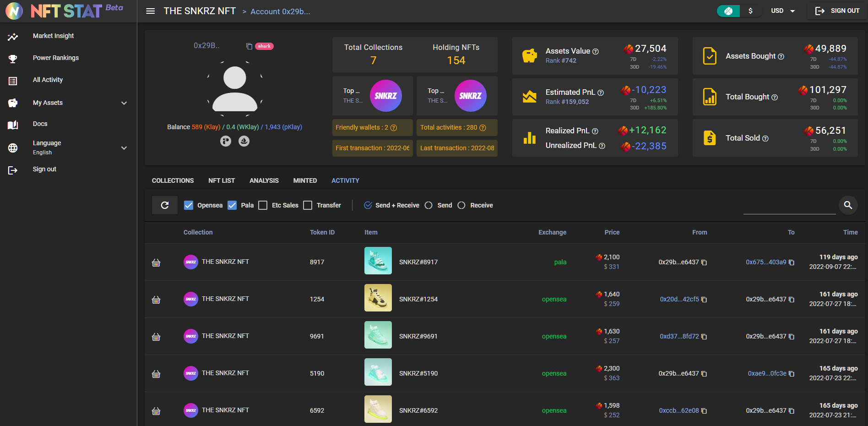Copy the 0x29B wallet address
Viewport: 868px width, 426px height.
(x=249, y=46)
